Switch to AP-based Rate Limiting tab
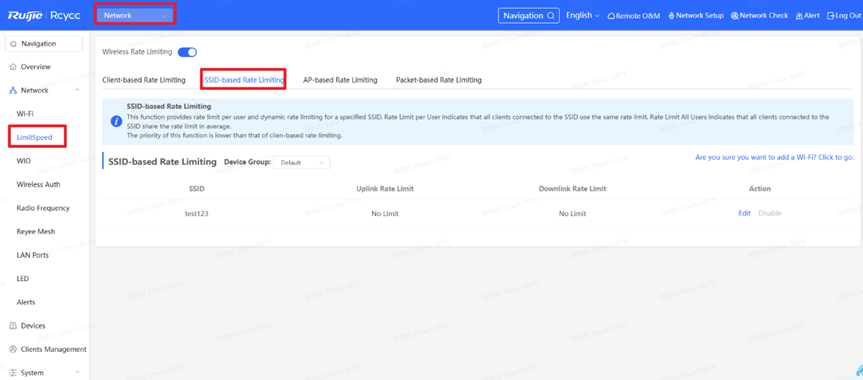Screen dimensions: 863x380 340,80
